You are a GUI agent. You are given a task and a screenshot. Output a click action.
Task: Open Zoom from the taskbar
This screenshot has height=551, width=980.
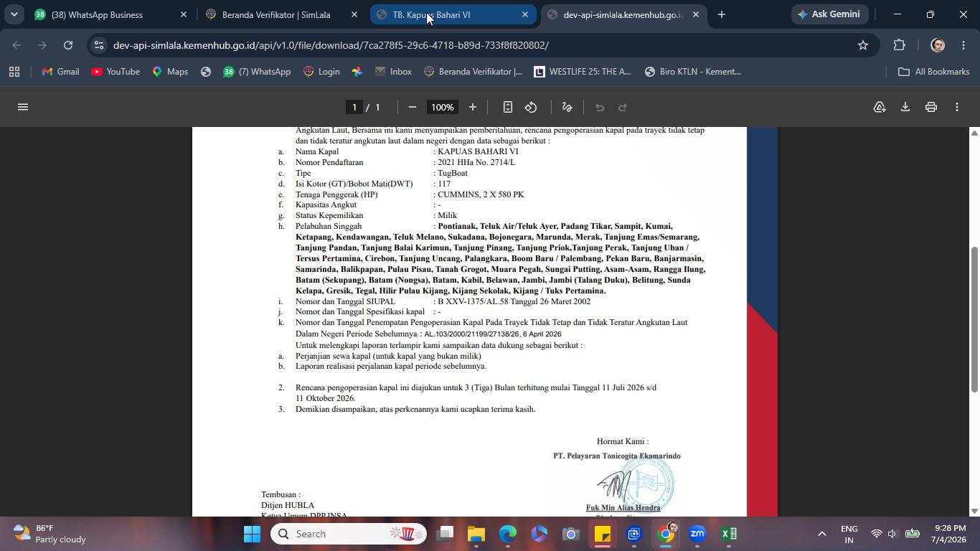697,534
